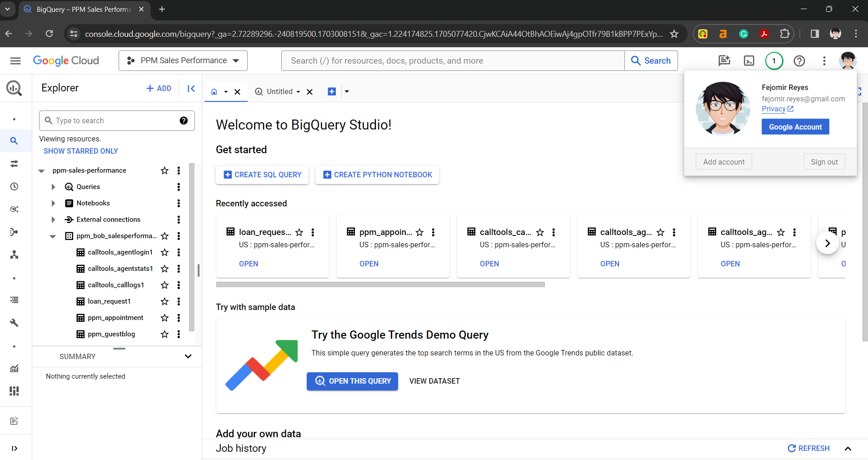Click the BigQuery logo icon in sidebar
868x460 pixels.
point(14,88)
